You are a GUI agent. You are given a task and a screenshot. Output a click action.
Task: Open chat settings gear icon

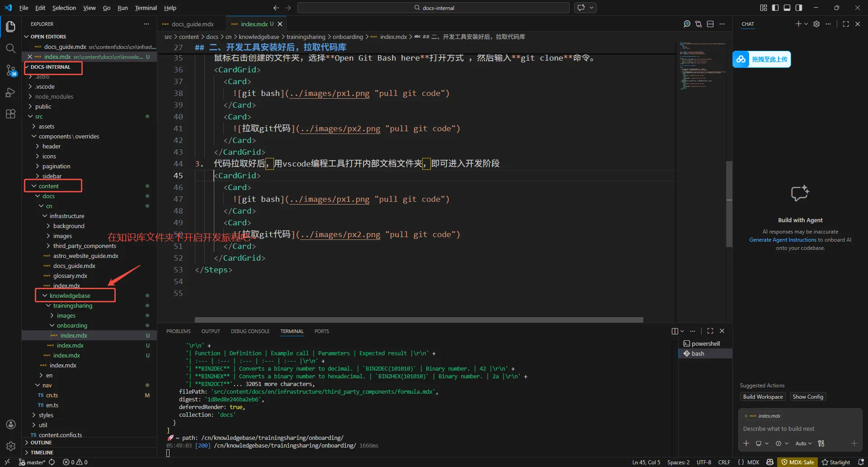pyautogui.click(x=816, y=24)
